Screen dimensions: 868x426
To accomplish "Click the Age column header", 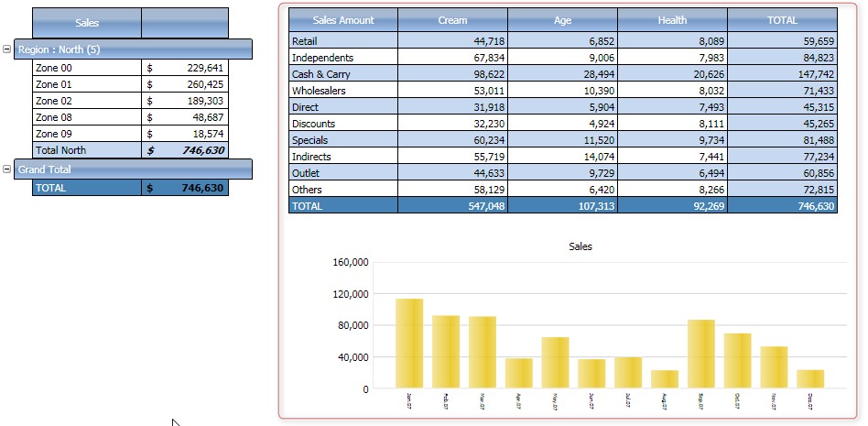I will (562, 20).
